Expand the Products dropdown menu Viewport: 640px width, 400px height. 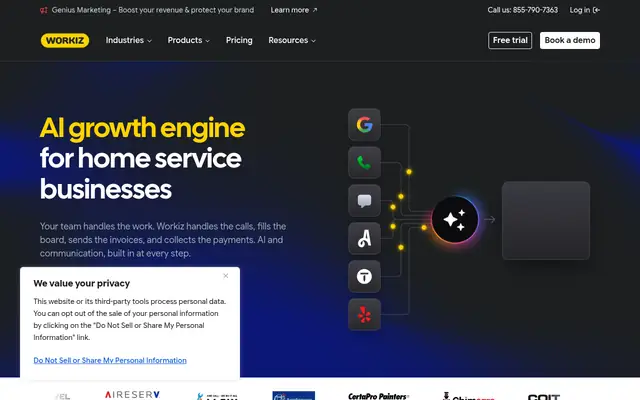189,40
